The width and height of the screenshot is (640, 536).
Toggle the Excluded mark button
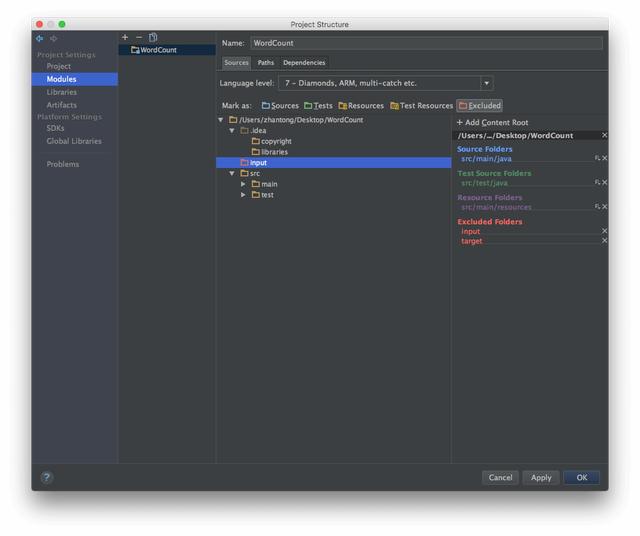click(x=480, y=106)
